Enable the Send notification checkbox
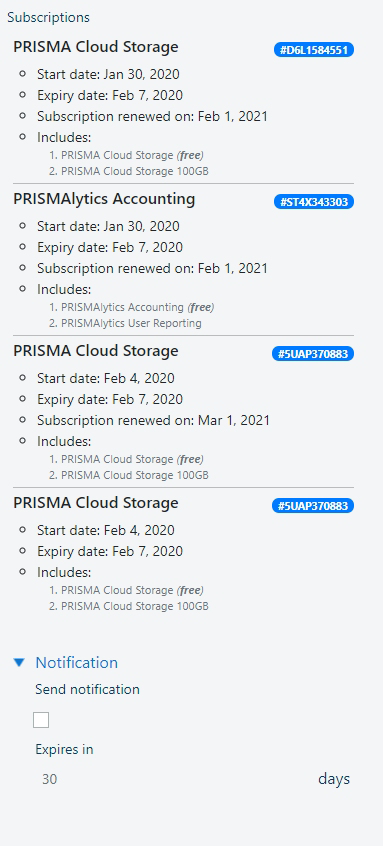 (x=41, y=720)
